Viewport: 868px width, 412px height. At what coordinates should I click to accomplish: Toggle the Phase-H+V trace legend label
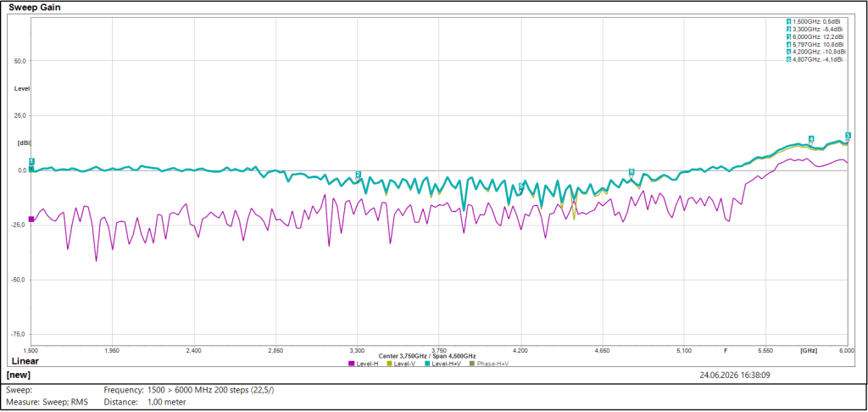pos(492,364)
